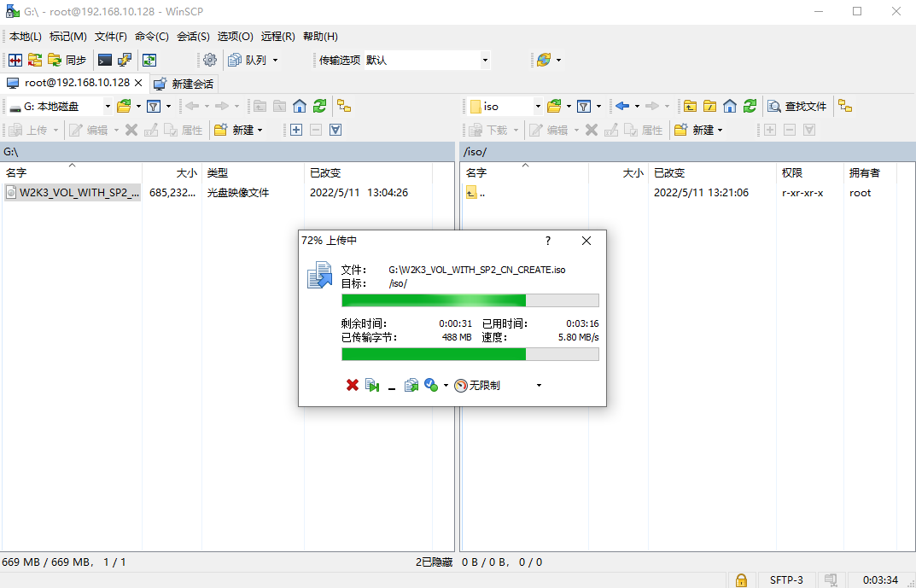Close the root@192.168.10.128 session tab
The image size is (916, 588).
coord(138,83)
